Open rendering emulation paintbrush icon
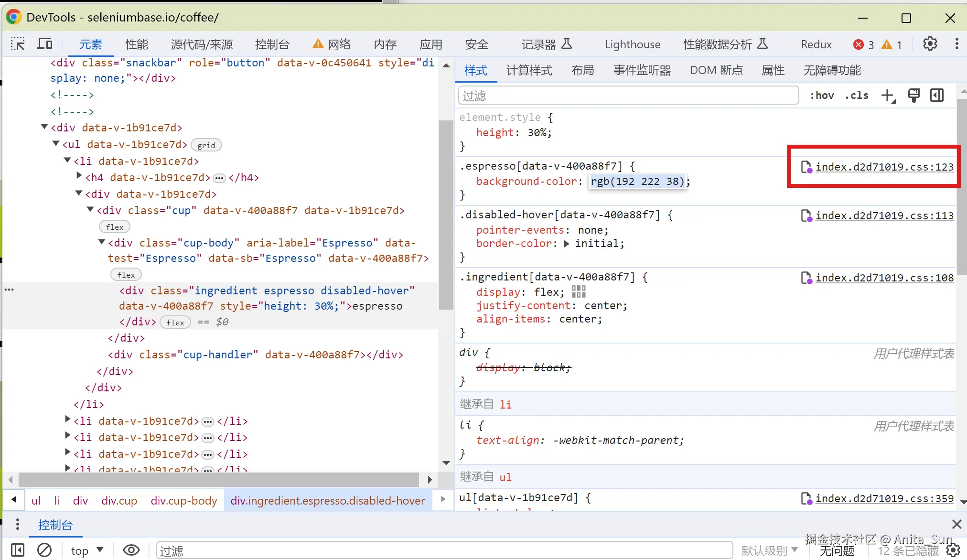967x560 pixels. pos(913,96)
